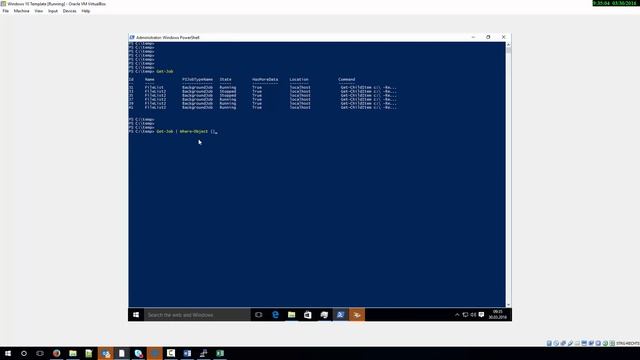Minimize the Administrator PowerShell window
The height and width of the screenshot is (360, 640).
(473, 37)
